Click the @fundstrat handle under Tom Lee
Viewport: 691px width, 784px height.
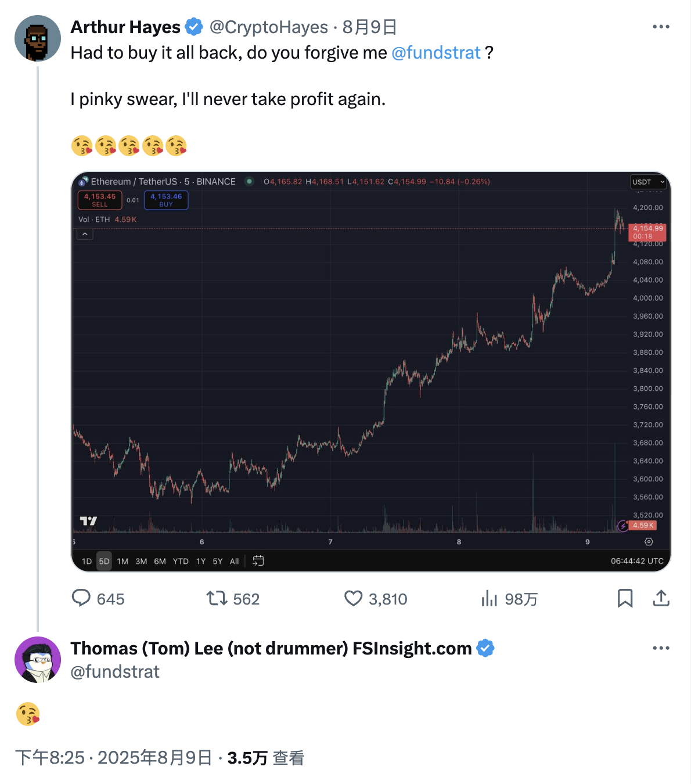[x=115, y=672]
